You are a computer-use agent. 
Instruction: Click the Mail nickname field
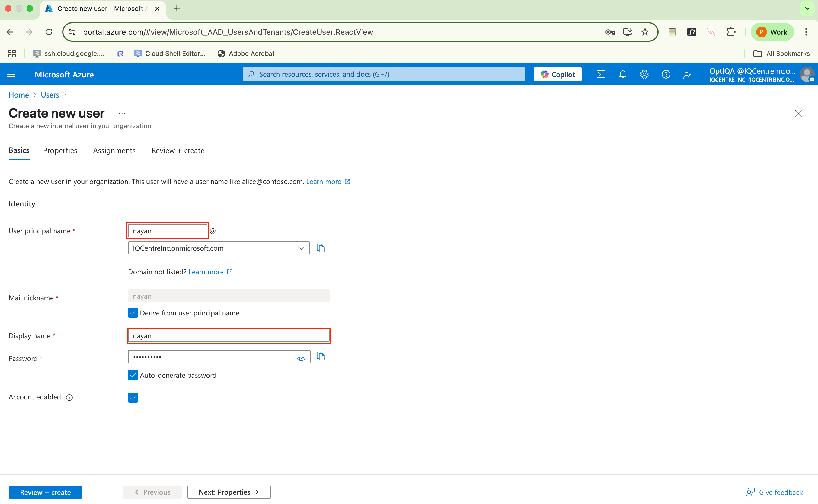click(x=229, y=296)
